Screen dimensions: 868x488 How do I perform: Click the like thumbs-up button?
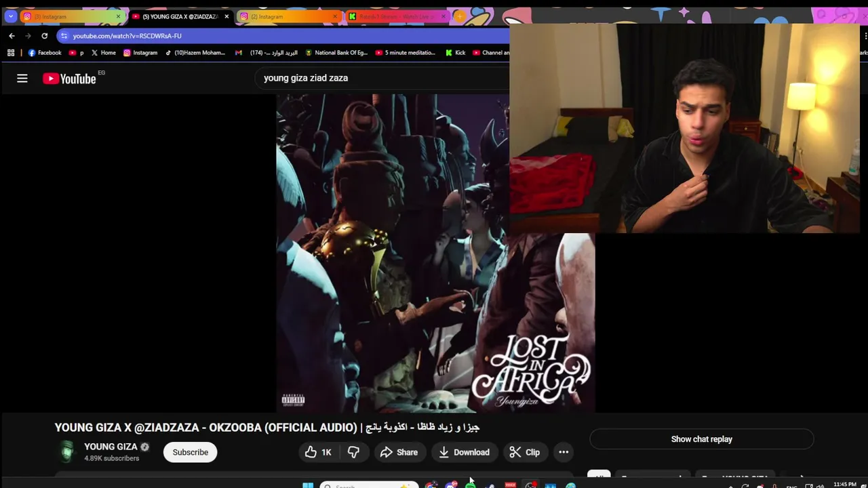[317, 452]
